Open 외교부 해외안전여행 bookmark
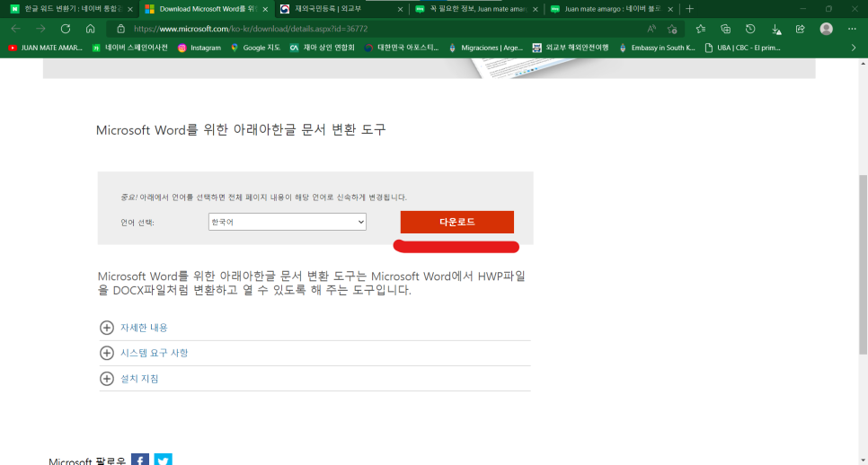The width and height of the screenshot is (868, 465). click(571, 48)
